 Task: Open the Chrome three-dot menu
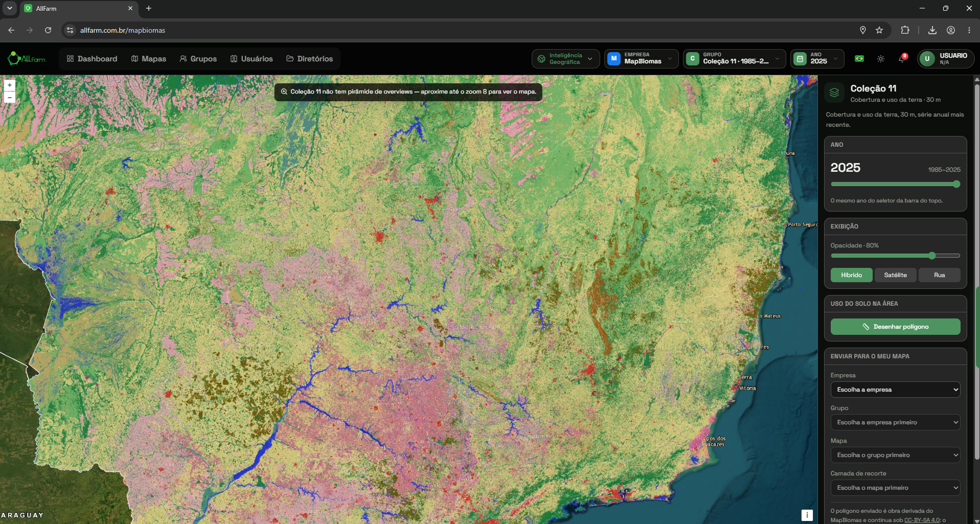[x=969, y=30]
